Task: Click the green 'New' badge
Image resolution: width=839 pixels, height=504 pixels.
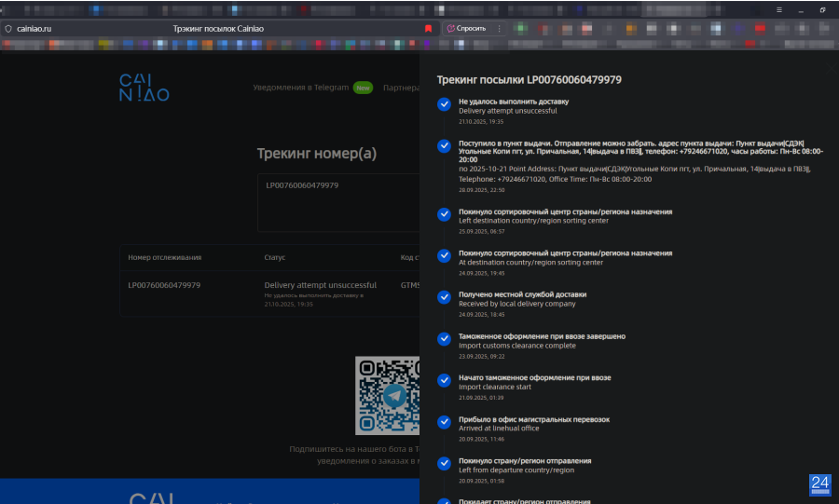Action: pos(363,88)
